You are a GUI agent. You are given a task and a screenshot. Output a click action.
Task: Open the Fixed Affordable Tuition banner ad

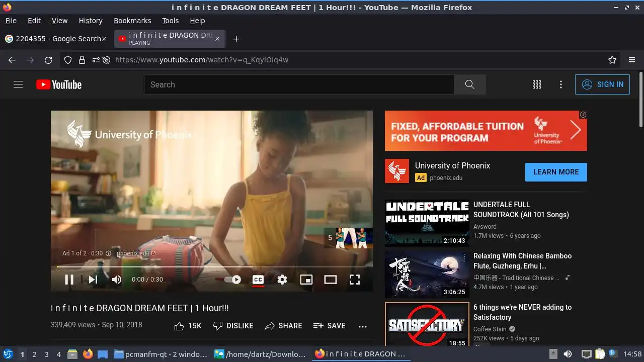coord(486,131)
